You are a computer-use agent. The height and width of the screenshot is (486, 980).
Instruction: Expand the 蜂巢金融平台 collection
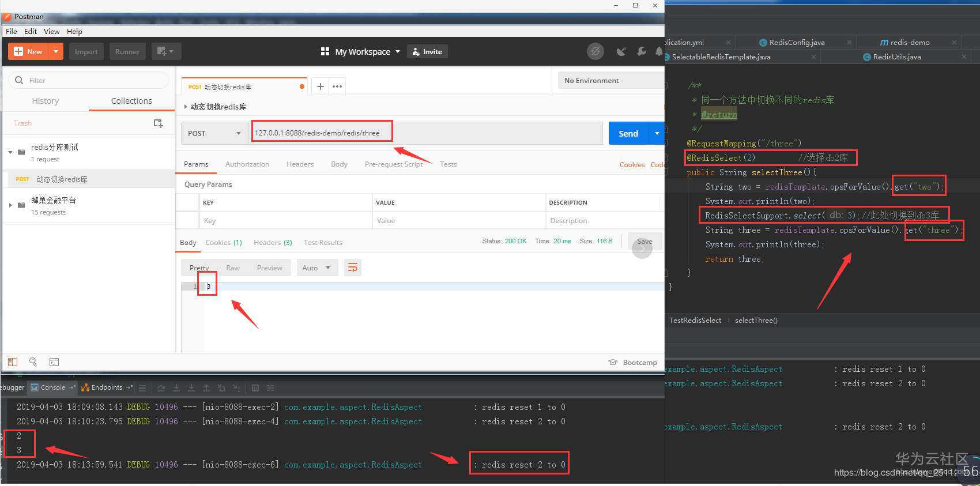[10, 205]
